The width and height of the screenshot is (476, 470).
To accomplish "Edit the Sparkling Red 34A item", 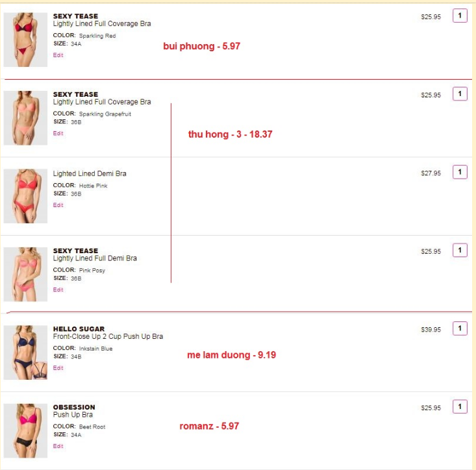I will pyautogui.click(x=58, y=55).
